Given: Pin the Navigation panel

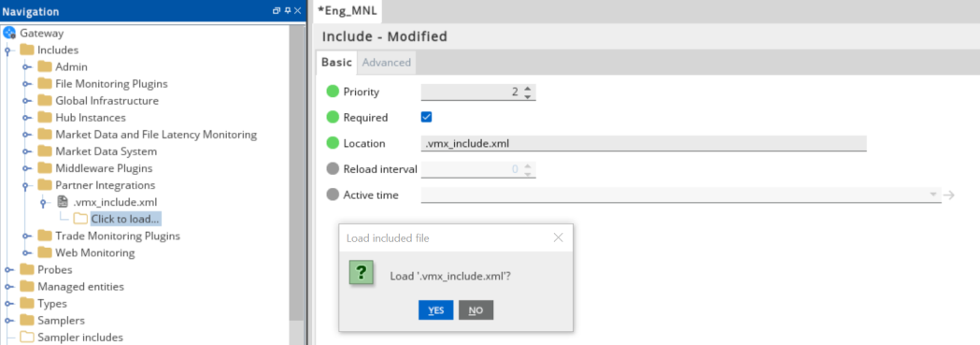Looking at the screenshot, I should (288, 10).
